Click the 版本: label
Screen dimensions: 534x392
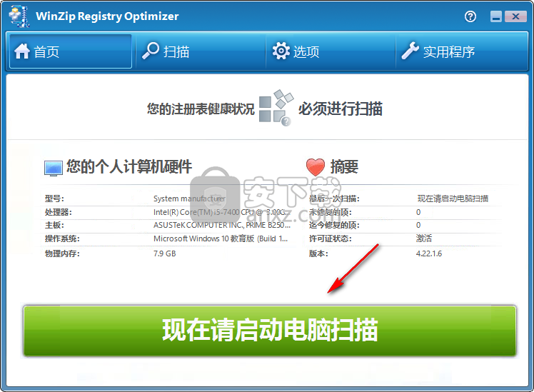tap(318, 253)
